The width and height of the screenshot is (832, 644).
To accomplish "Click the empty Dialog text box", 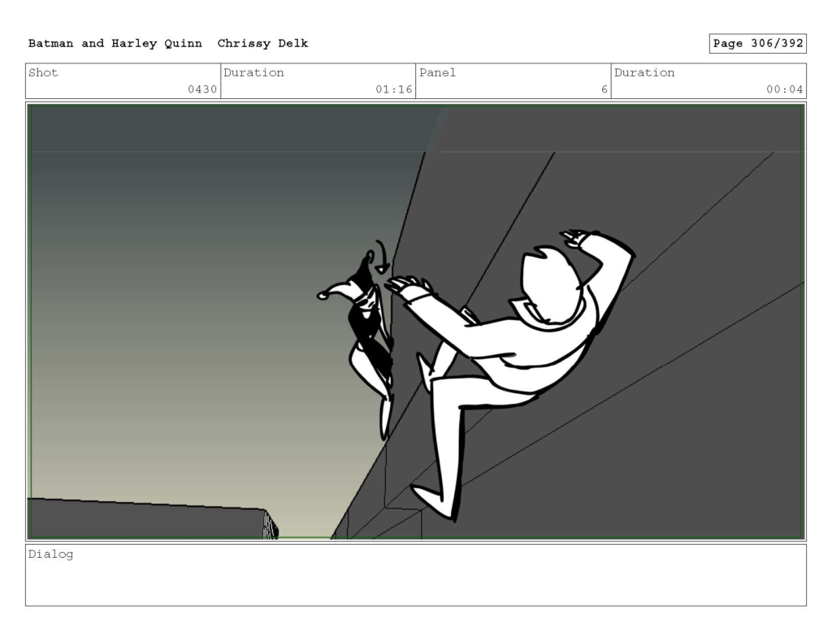I will click(416, 575).
